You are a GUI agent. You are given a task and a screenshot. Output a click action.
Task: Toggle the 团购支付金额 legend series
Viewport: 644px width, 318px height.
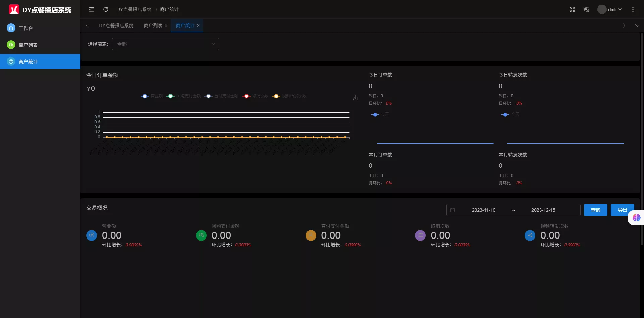183,96
